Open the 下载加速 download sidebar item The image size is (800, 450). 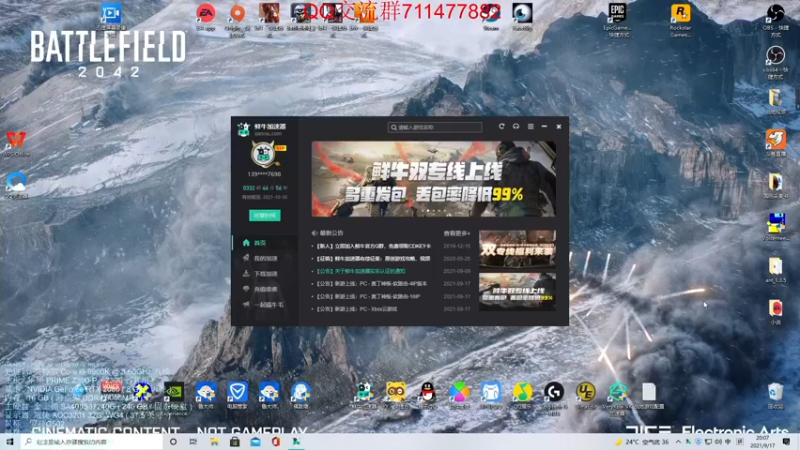click(x=264, y=273)
